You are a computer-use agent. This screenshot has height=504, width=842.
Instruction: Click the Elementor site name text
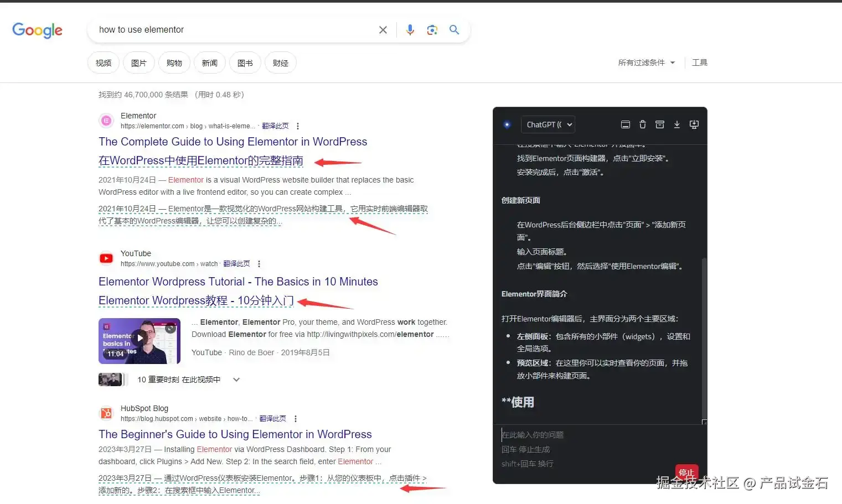point(138,116)
